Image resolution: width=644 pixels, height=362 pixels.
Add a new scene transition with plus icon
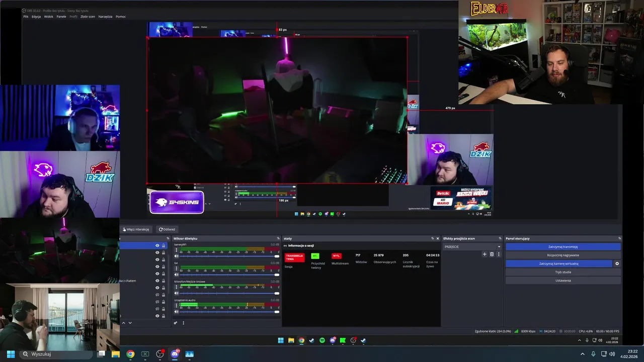(485, 254)
